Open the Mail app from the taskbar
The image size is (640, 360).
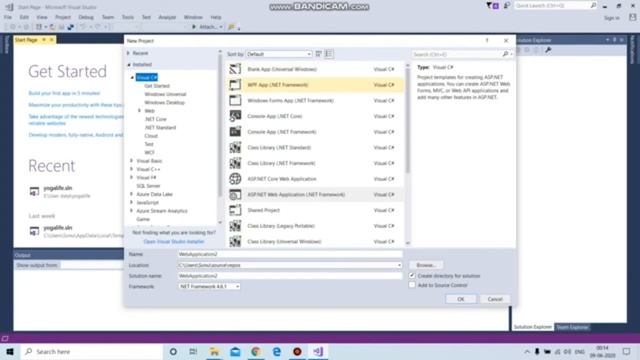click(x=235, y=351)
